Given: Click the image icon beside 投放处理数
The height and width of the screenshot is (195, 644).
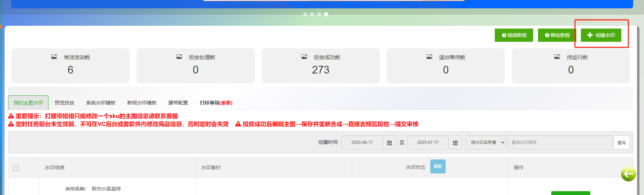Looking at the screenshot, I should [179, 57].
